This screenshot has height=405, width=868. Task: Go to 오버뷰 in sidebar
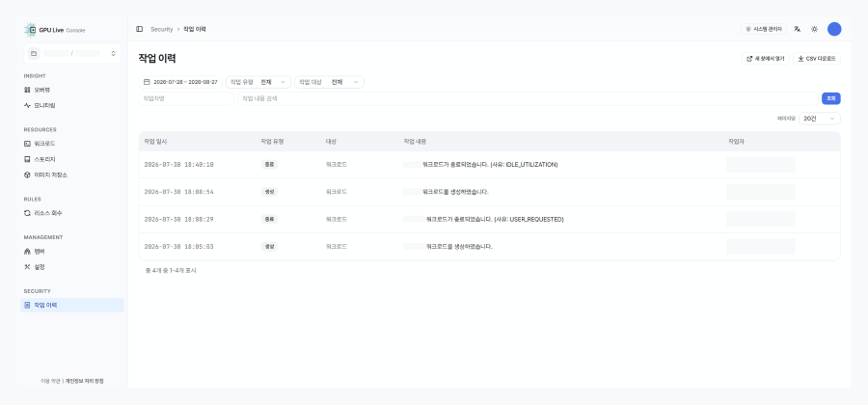point(72,90)
